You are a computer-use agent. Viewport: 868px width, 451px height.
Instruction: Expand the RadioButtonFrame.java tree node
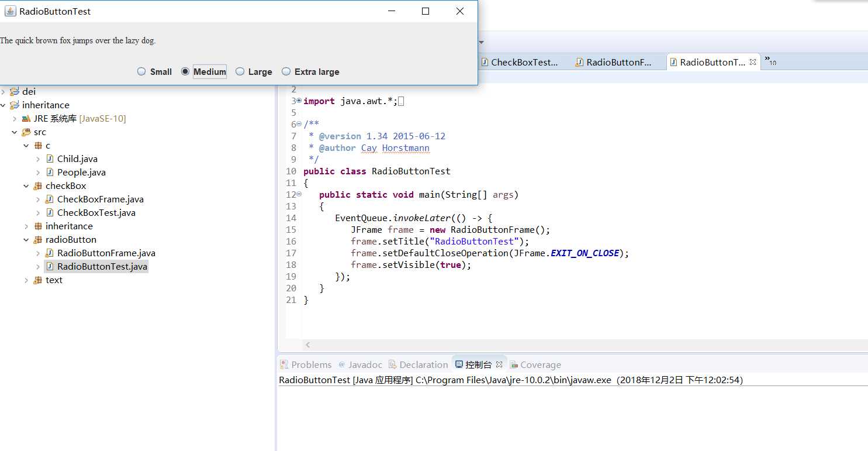coord(38,253)
